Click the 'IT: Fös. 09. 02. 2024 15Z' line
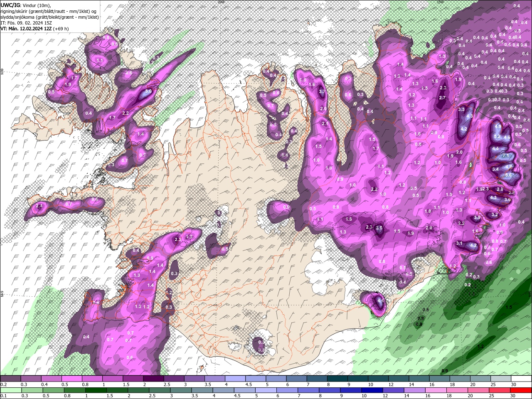The width and height of the screenshot is (532, 399). pyautogui.click(x=26, y=23)
